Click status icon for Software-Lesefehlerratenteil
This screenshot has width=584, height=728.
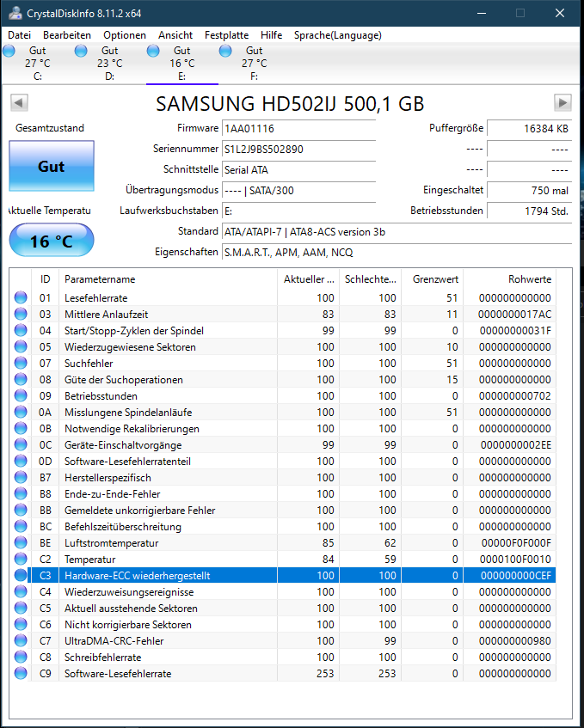pos(21,461)
